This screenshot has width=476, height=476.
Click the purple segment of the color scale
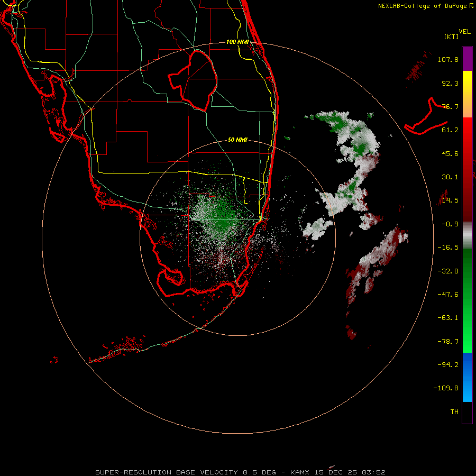(x=467, y=59)
